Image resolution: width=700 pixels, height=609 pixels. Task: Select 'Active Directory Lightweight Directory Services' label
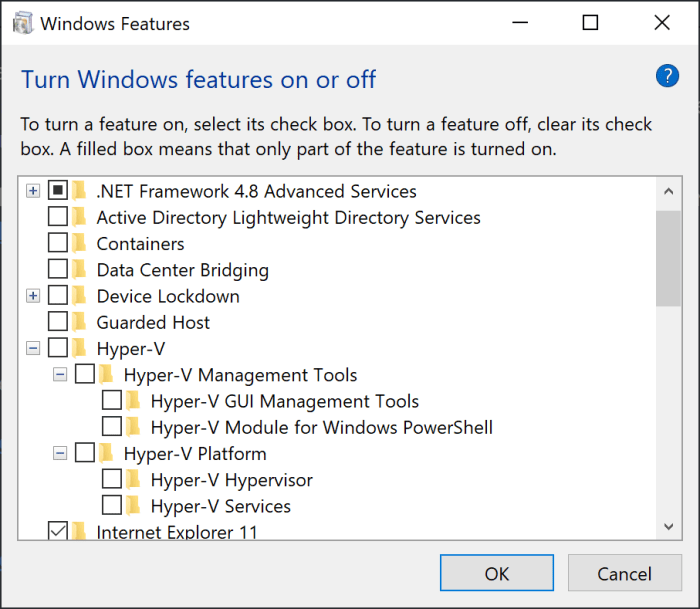point(288,218)
